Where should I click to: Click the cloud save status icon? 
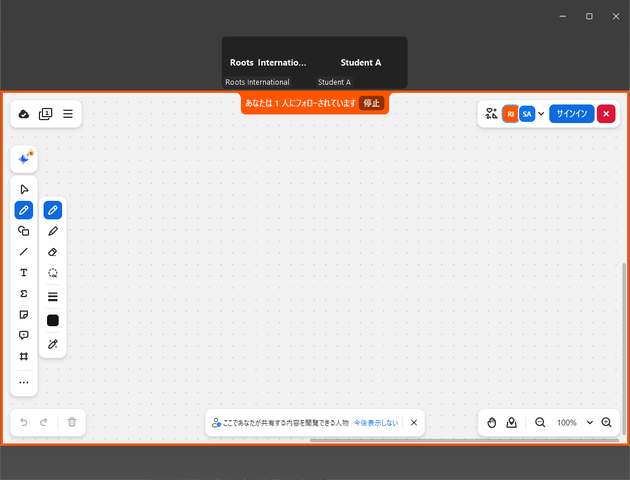[24, 114]
